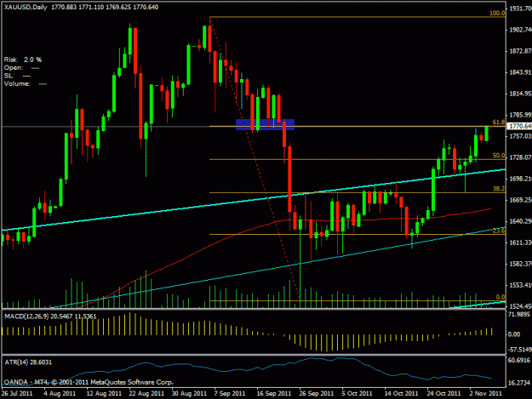Click the 16 Sep 2011 date label
532x399 pixels.
coord(274,394)
